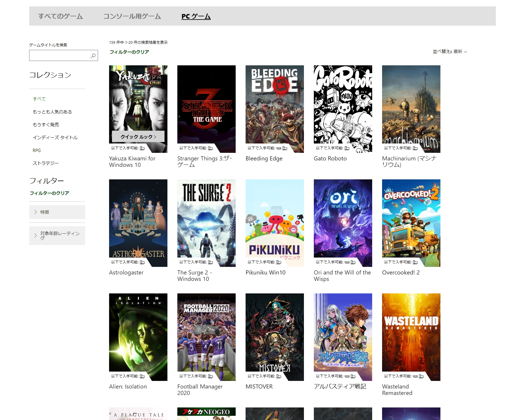Expand the 対象年齢レーティング filter
Viewport: 525px width, 420px height.
[x=57, y=236]
